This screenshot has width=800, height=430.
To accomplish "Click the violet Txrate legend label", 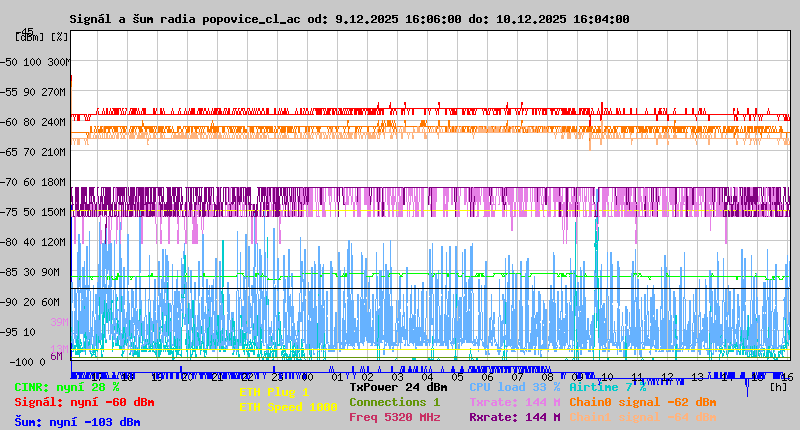I will tap(515, 402).
